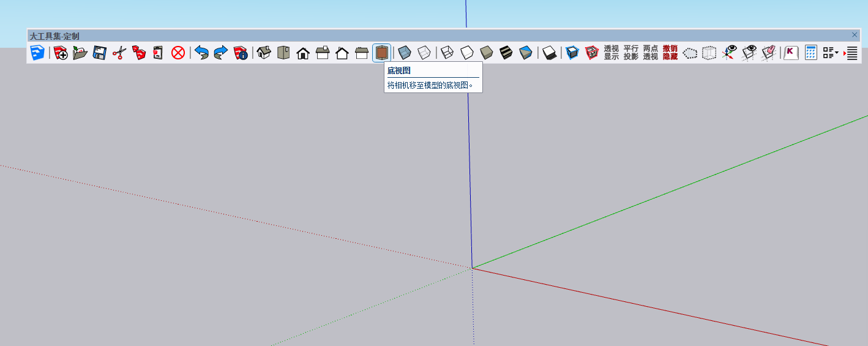Image resolution: width=868 pixels, height=346 pixels.
Task: Click the red circle Delete icon
Action: [178, 53]
